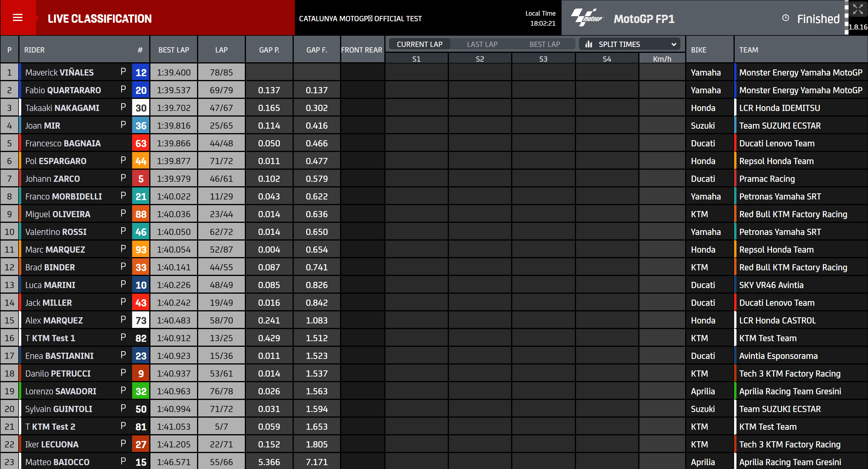Click the Split Times dropdown chevron

click(674, 45)
